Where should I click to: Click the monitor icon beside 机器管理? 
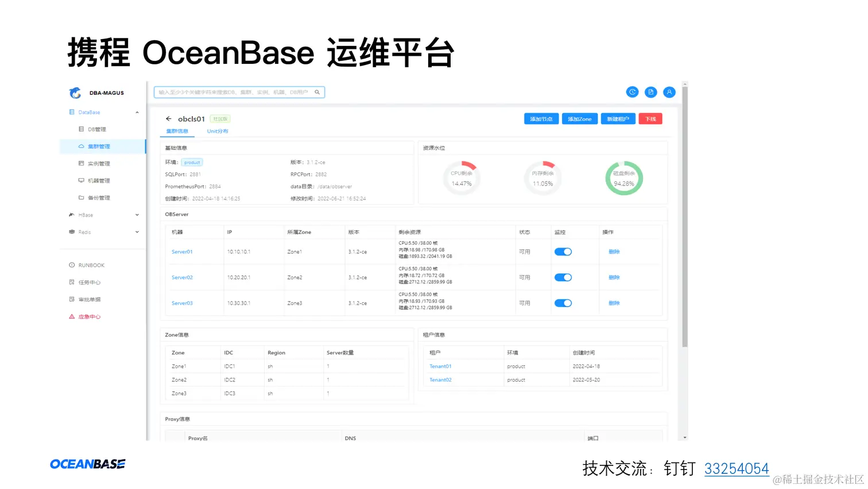coord(82,180)
